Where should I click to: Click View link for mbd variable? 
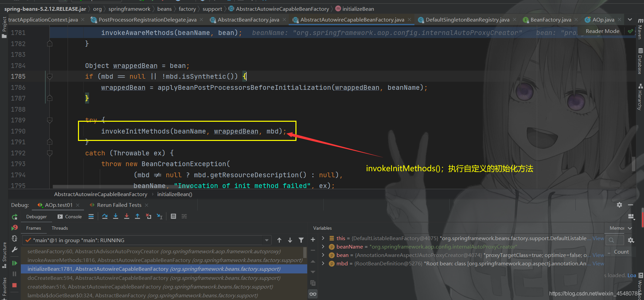coord(598,263)
